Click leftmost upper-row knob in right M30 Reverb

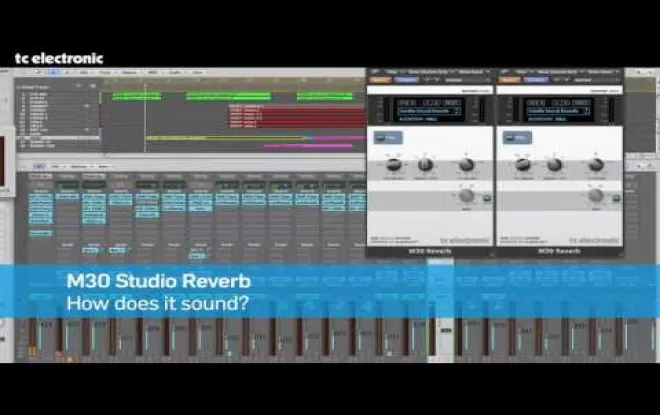[x=523, y=164]
